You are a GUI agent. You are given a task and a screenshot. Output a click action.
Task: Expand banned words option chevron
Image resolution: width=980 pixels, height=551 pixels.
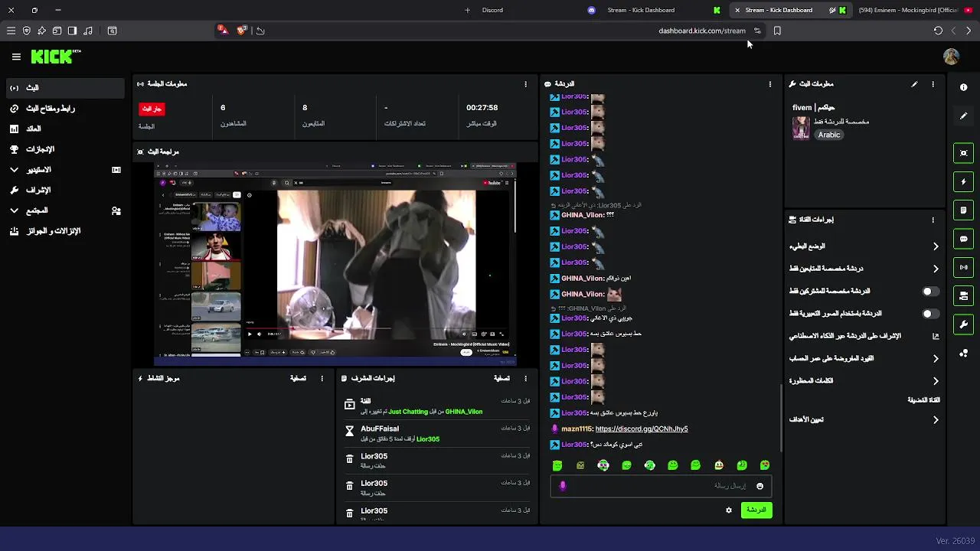pyautogui.click(x=936, y=381)
